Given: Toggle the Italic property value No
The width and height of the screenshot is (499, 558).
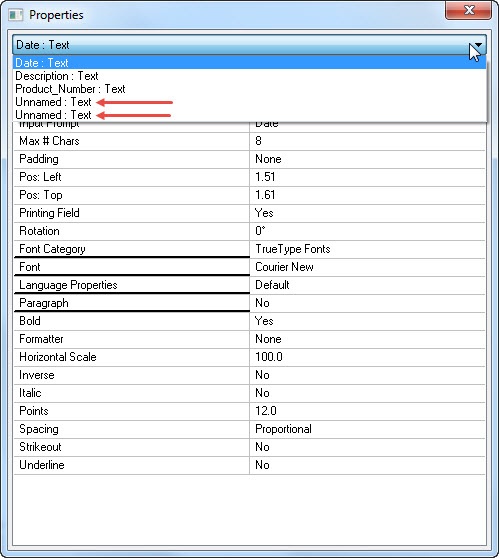Looking at the screenshot, I should pyautogui.click(x=367, y=393).
